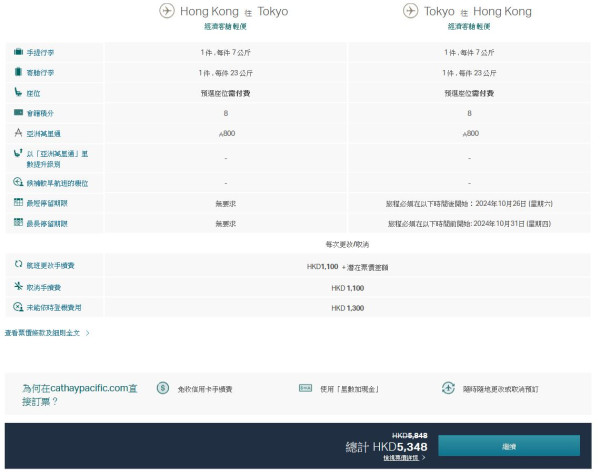Click the 以「亞洲萬里通」里數提升級別 label
This screenshot has width=600, height=475.
point(57,159)
